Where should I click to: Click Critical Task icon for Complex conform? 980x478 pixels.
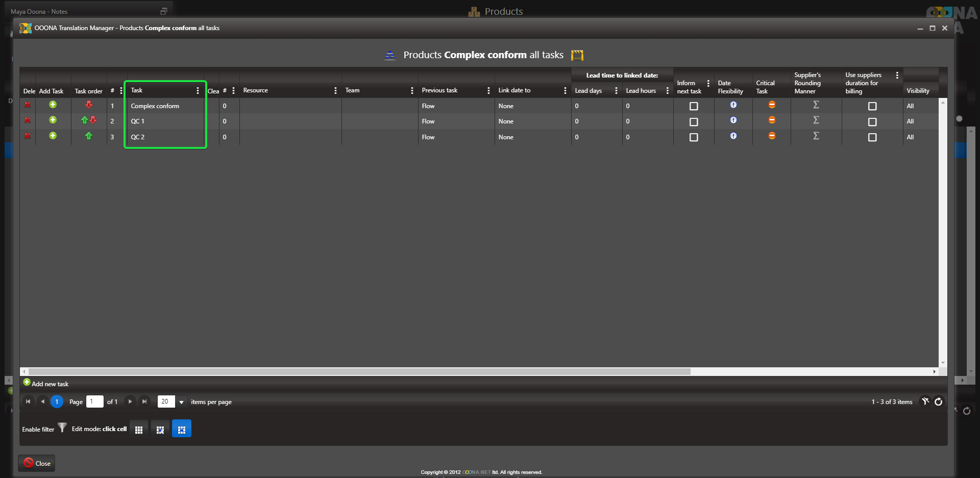tap(772, 105)
